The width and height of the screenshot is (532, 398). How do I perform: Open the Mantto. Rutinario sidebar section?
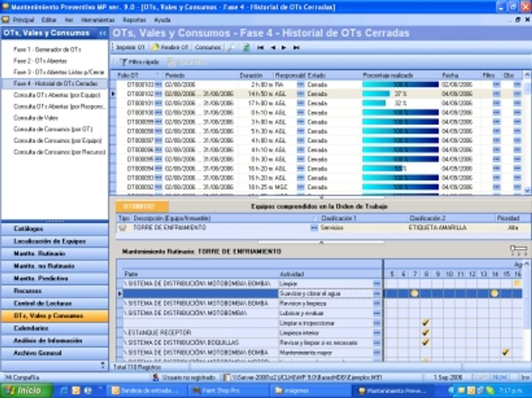pos(55,254)
